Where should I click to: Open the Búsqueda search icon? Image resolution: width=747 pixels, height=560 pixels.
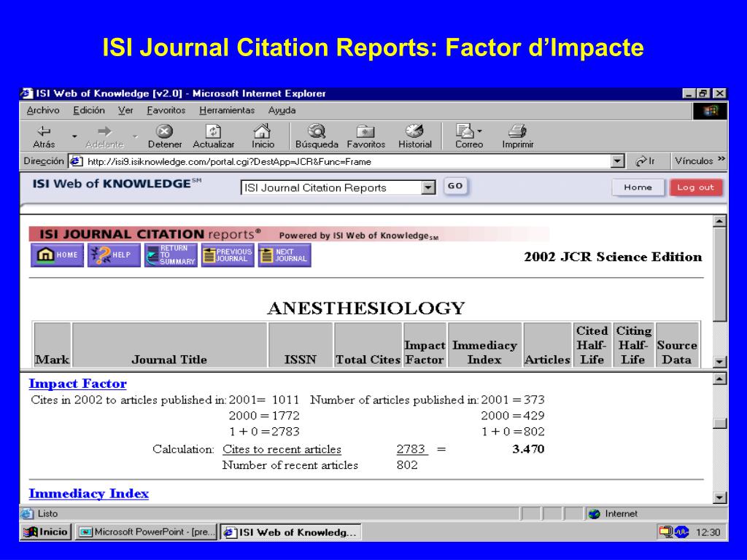(x=317, y=131)
